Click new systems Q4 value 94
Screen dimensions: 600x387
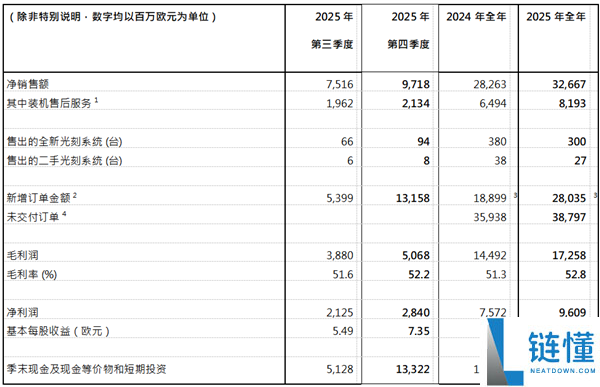423,142
